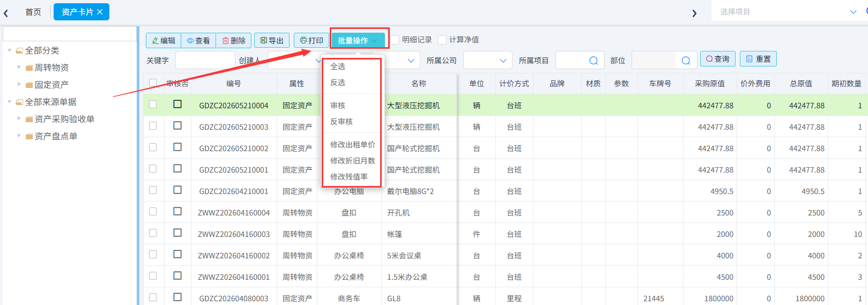The image size is (868, 305).
Task: Open the 选择项目 dropdown at top right
Action: coord(788,12)
